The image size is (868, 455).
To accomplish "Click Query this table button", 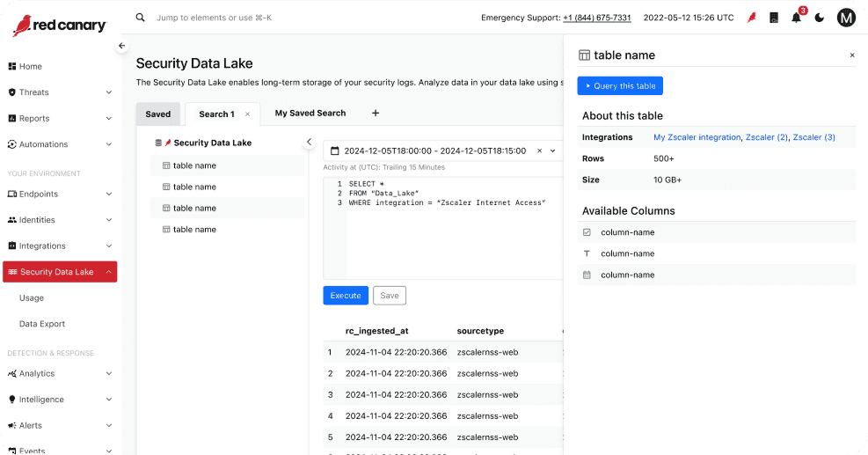I will [620, 86].
